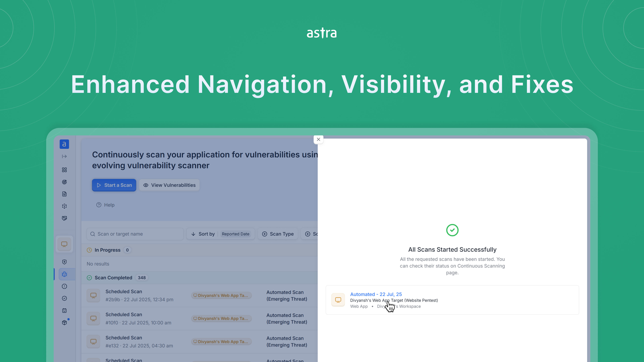The height and width of the screenshot is (362, 644).
Task: Click 'Divyansh's Web App Target (Website Pentest)' text
Action: pyautogui.click(x=394, y=300)
